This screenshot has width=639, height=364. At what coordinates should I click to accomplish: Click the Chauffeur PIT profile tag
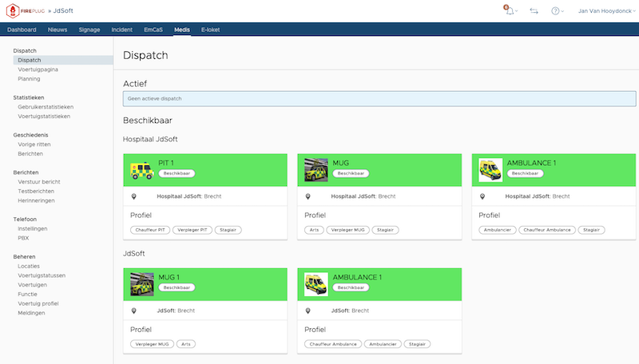click(x=149, y=230)
